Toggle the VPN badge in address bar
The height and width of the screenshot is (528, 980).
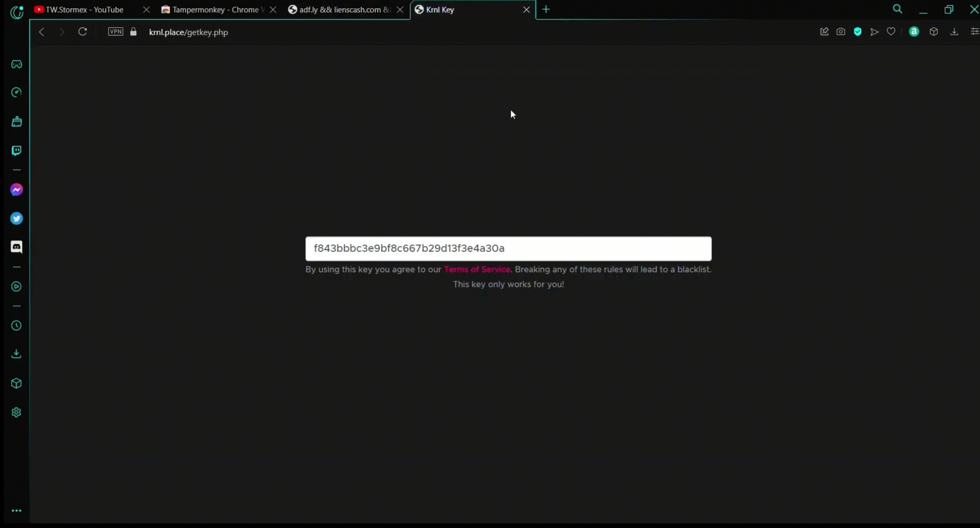pos(116,32)
